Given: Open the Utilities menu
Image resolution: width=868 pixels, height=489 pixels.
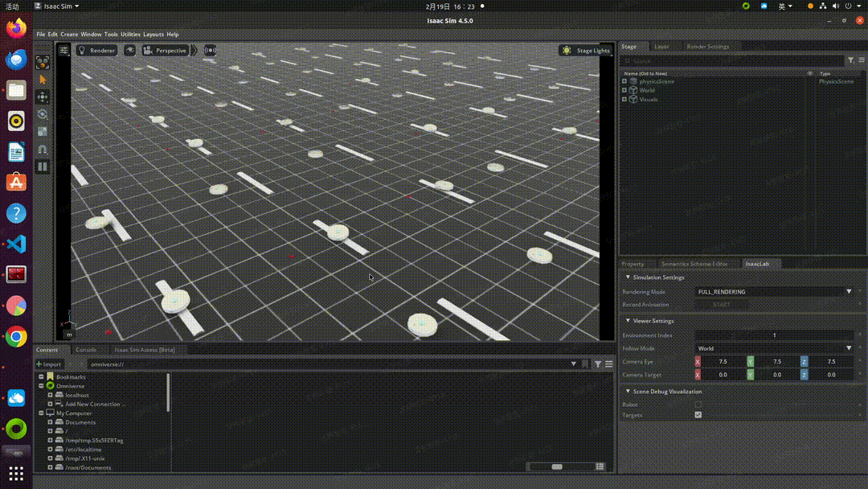Looking at the screenshot, I should point(131,35).
